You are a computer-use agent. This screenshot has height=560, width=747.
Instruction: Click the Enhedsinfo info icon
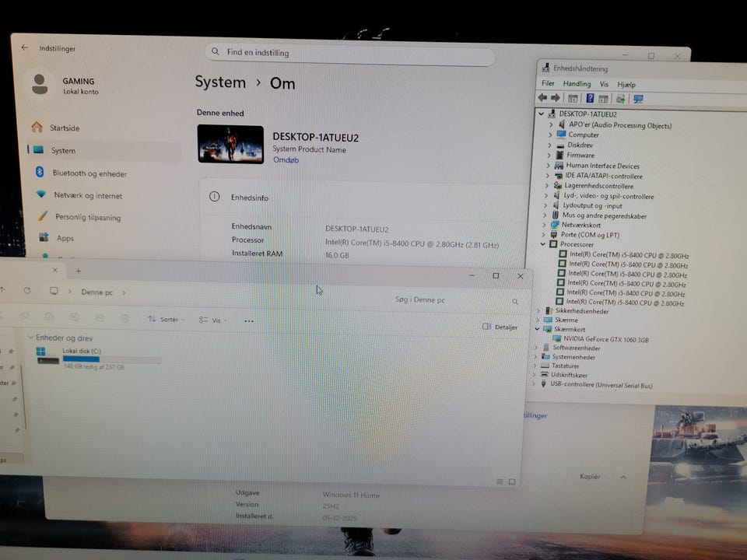tap(215, 197)
